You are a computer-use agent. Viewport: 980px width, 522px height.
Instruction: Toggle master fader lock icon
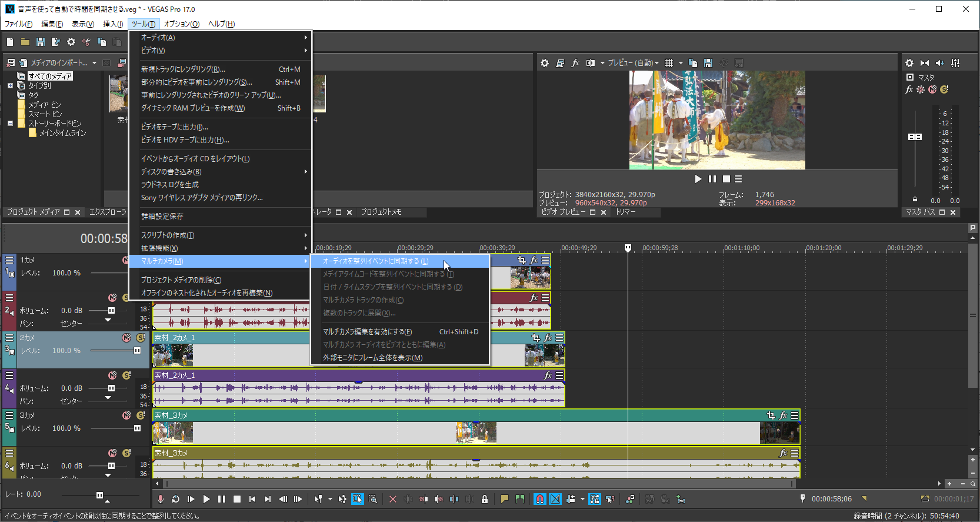tap(915, 200)
